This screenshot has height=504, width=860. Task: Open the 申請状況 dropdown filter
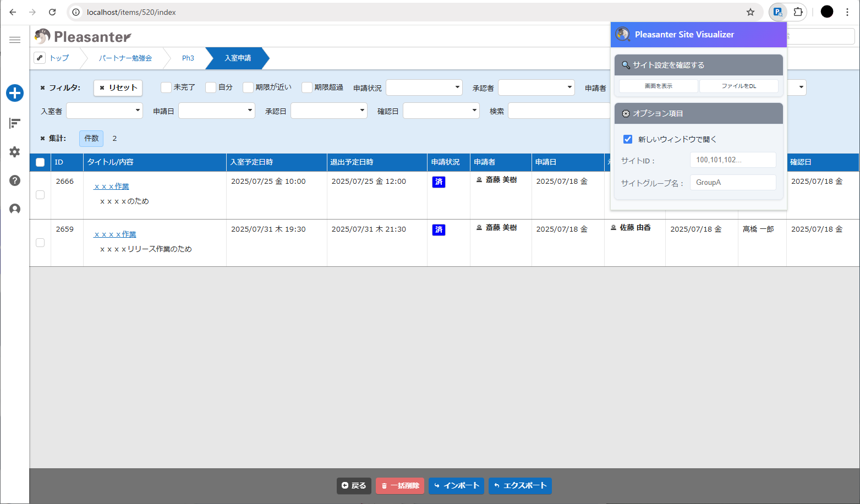424,87
